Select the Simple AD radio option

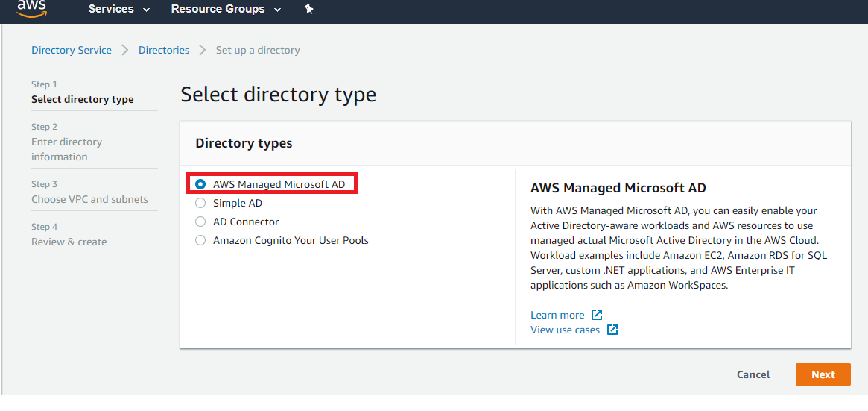pos(200,203)
